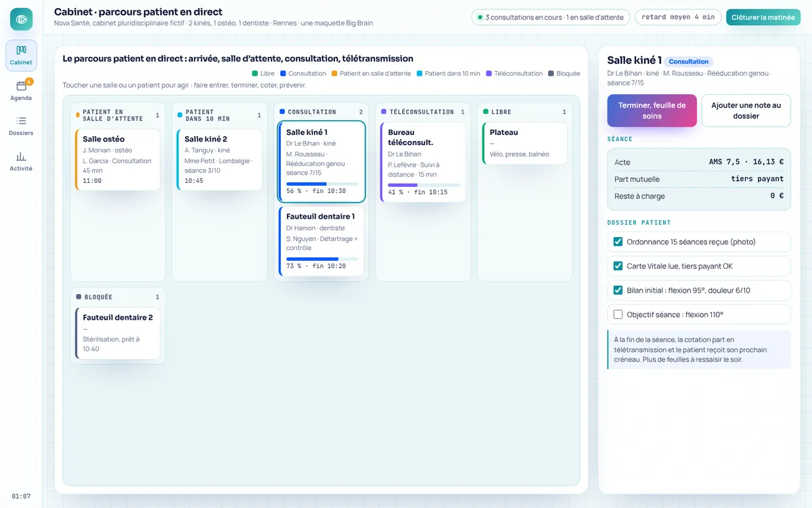Image resolution: width=812 pixels, height=508 pixels.
Task: Untick Ordonnance 15 séances reçue checkbox
Action: pos(618,242)
